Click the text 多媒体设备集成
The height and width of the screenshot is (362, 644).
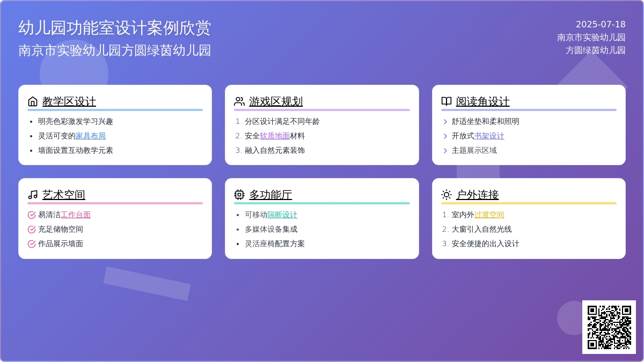point(271,229)
